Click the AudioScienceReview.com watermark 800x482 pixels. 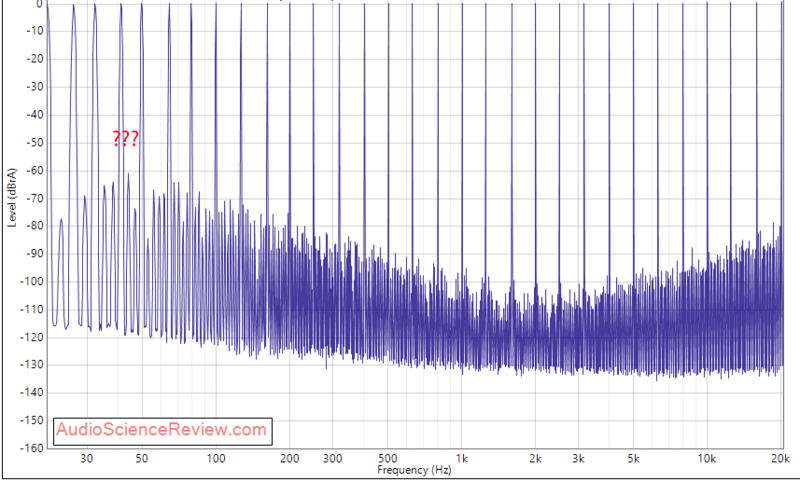[x=162, y=430]
